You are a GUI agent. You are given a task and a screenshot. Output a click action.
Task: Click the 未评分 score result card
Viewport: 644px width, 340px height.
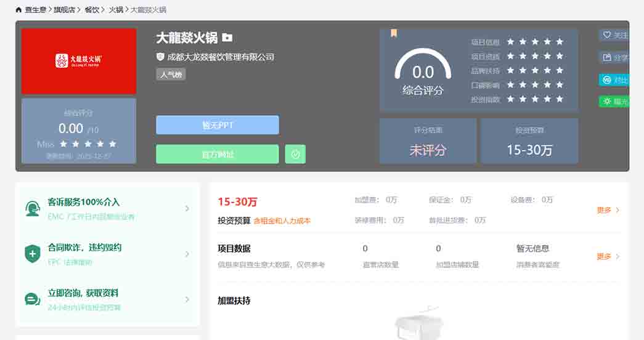pyautogui.click(x=428, y=141)
